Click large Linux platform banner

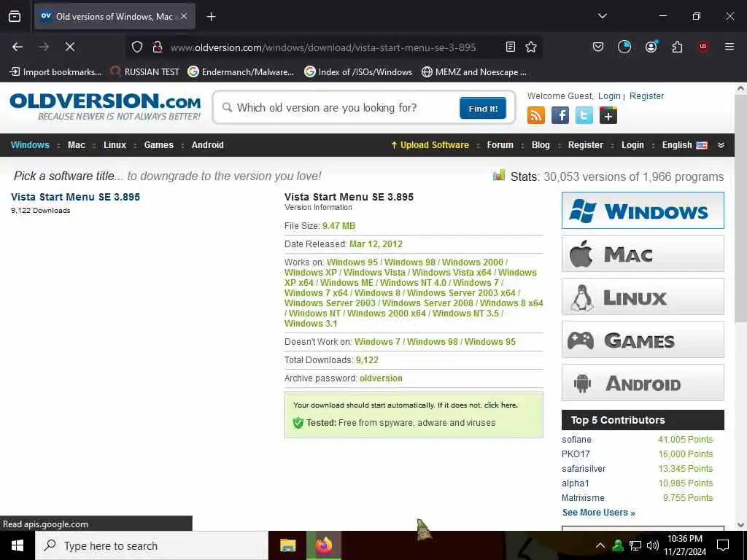tap(643, 297)
